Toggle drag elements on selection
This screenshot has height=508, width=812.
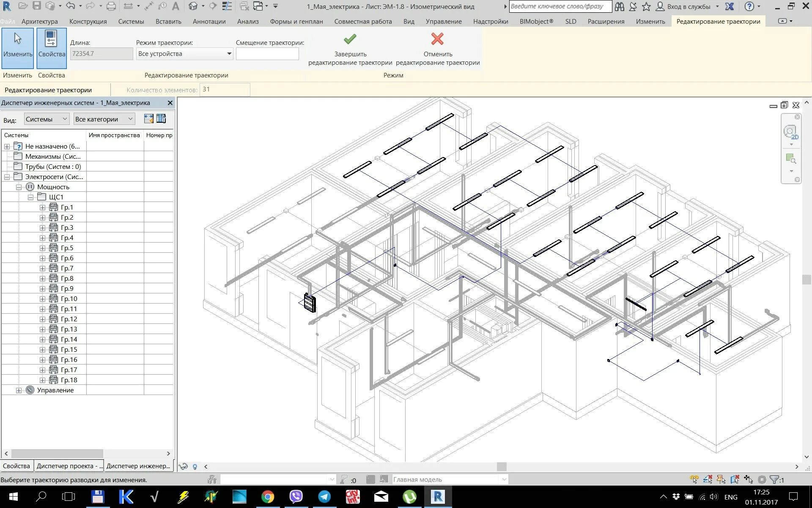(748, 480)
